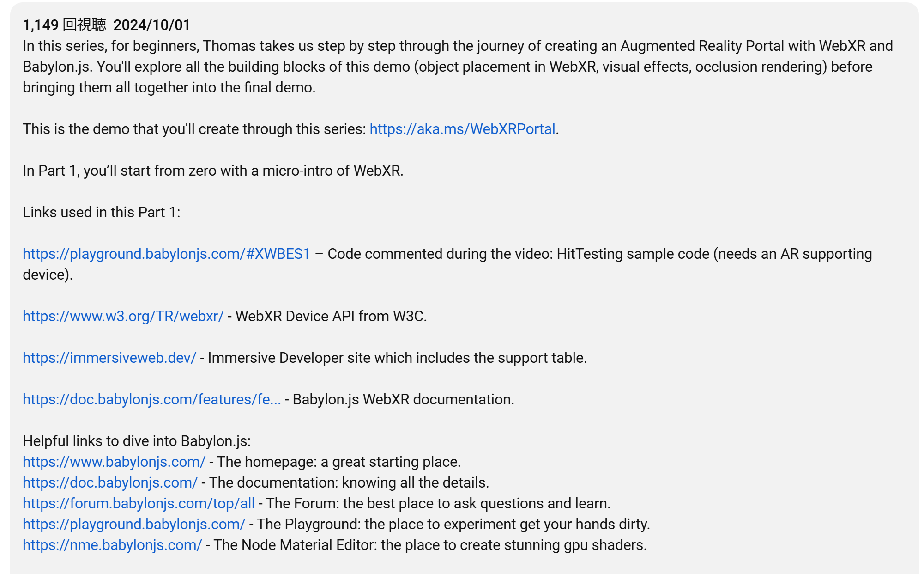Click 'Immersive Developer site' description text
This screenshot has width=924, height=574.
point(397,358)
